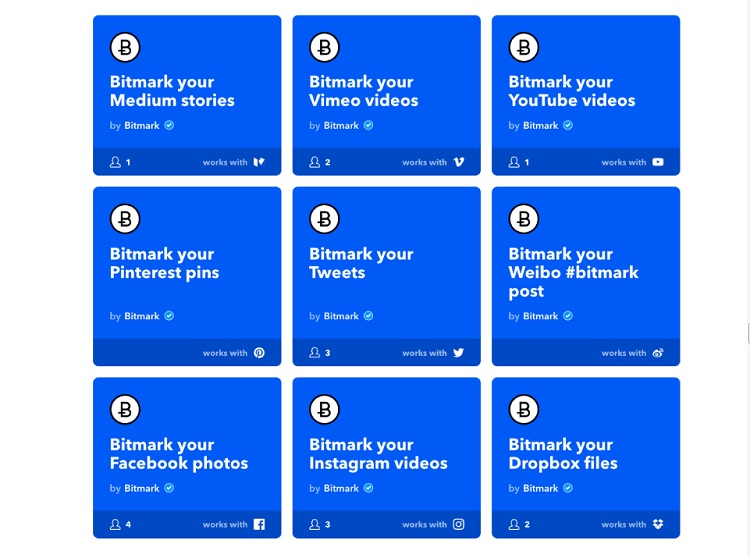Click the Facebook service icon

[x=259, y=525]
